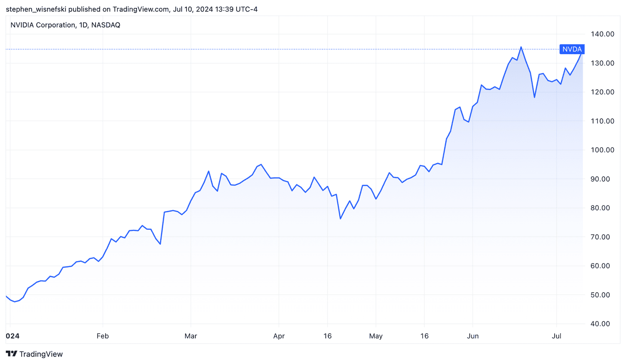The image size is (626, 364).
Task: Click the Jul date axis label
Action: point(557,336)
